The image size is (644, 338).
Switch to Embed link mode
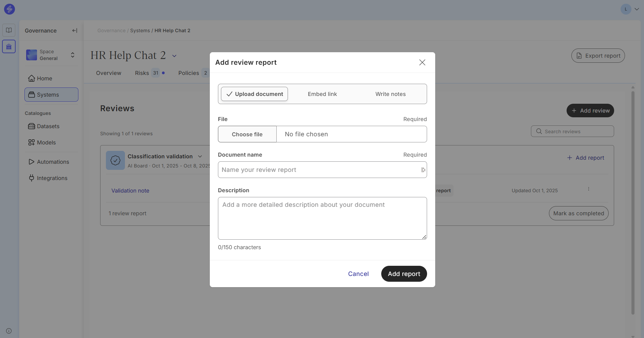[322, 94]
